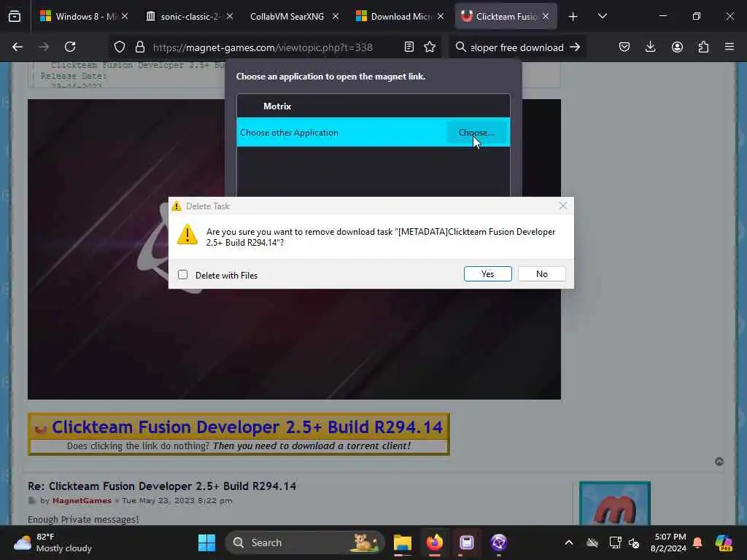
Task: Click the magnet-games.com address bar
Action: (263, 47)
